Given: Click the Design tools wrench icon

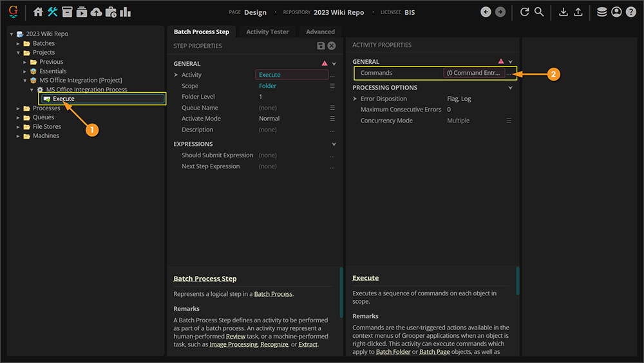Looking at the screenshot, I should pyautogui.click(x=53, y=12).
